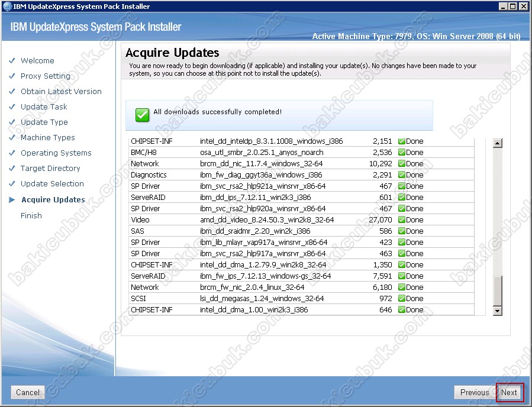The image size is (532, 407).
Task: Click the checkmark next to Update Selection
Action: tap(12, 183)
